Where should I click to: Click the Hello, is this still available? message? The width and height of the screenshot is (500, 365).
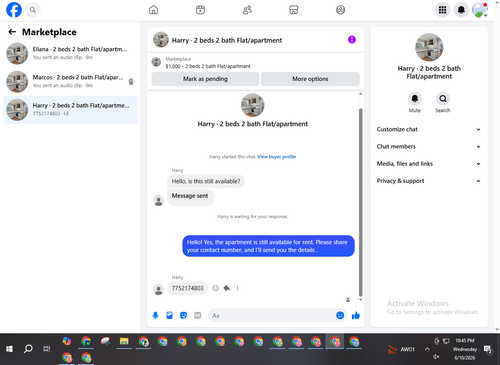tap(206, 181)
